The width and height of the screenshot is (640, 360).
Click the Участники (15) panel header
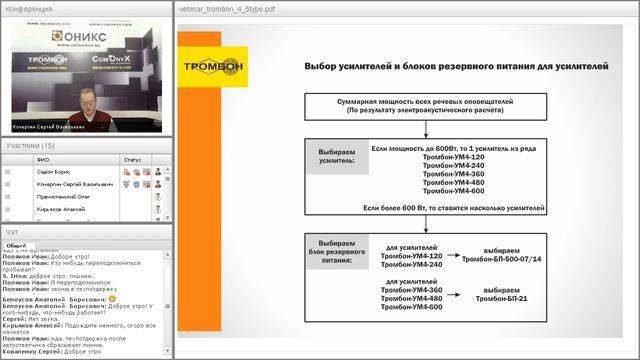tap(87, 146)
